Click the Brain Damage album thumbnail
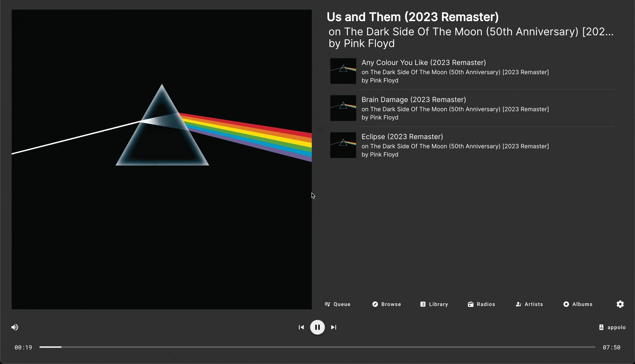Viewport: 635px width, 364px height. (x=343, y=108)
